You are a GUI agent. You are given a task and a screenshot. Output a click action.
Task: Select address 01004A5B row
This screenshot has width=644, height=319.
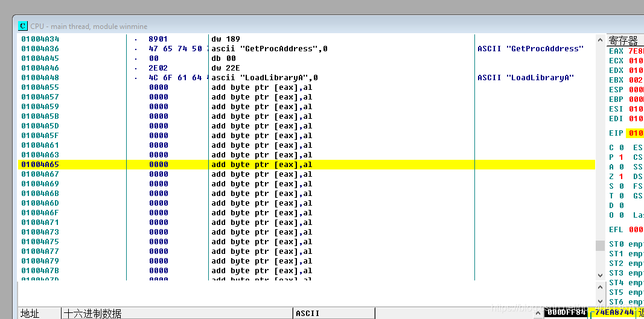tap(40, 116)
